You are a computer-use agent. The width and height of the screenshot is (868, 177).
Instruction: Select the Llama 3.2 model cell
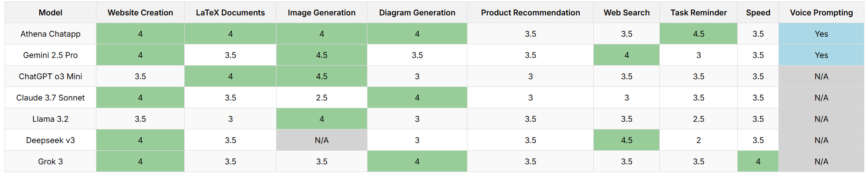pyautogui.click(x=50, y=119)
